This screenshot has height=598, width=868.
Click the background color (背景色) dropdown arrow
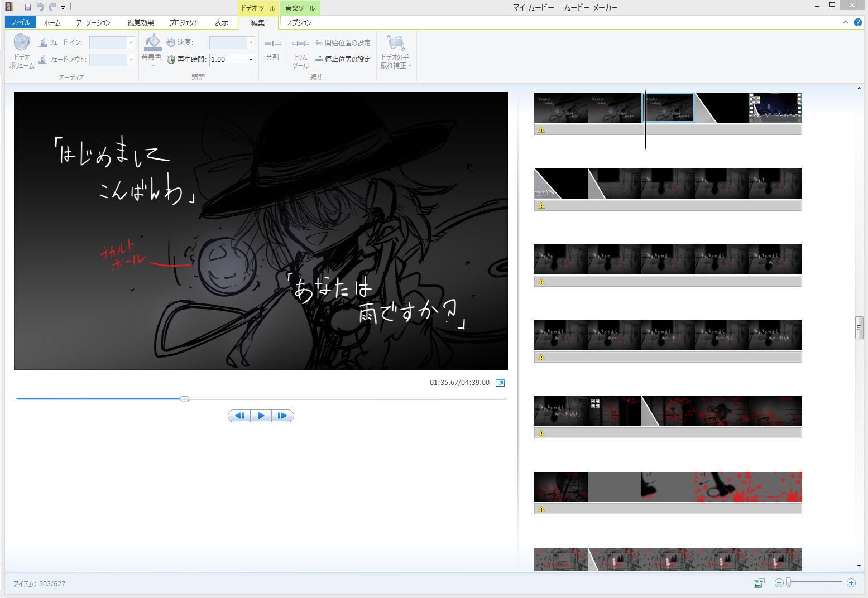152,66
